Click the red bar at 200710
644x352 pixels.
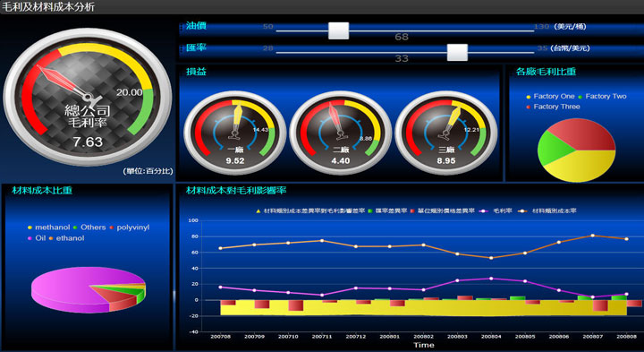[x=296, y=305]
